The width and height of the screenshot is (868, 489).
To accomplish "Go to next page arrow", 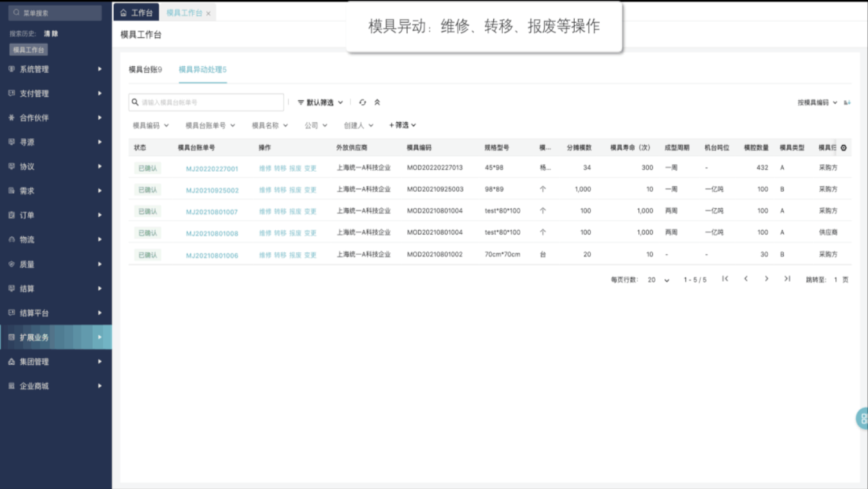I will click(x=766, y=279).
